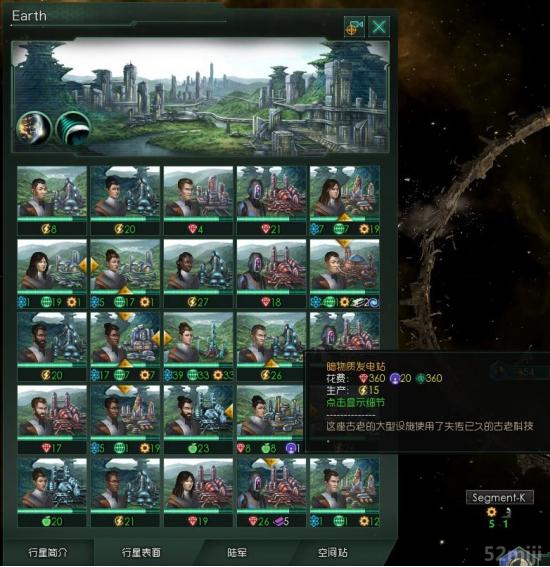The image size is (550, 567).
Task: Select the tile producing 20 food
Action: tap(52, 493)
